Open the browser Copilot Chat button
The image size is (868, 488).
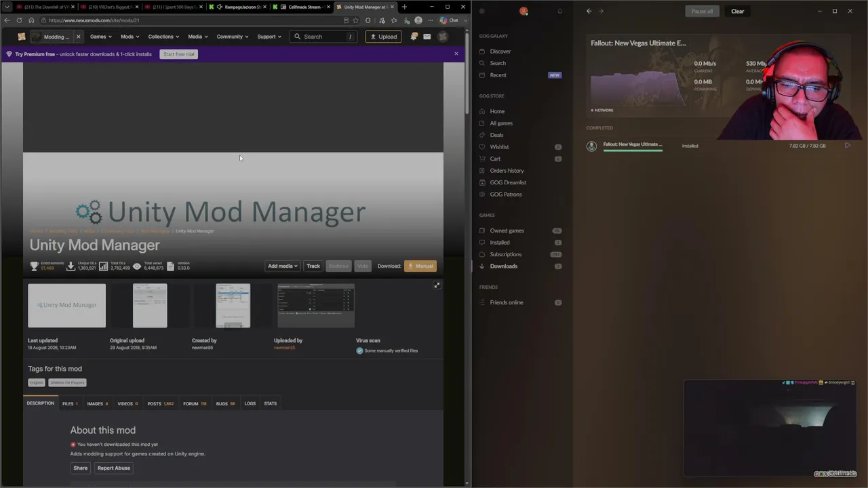click(449, 20)
